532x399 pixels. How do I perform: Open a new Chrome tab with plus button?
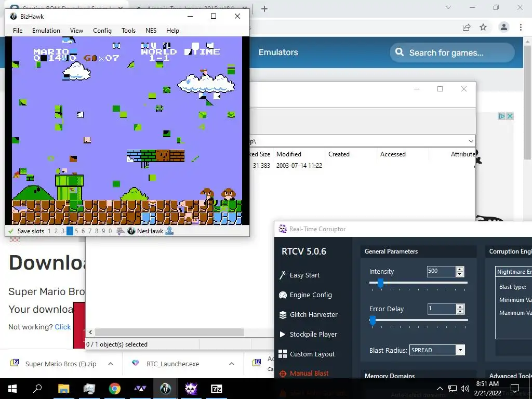tap(264, 9)
